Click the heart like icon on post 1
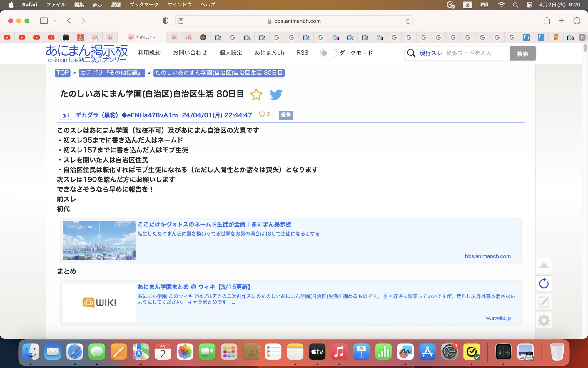Screen dimensions: 588x368 (262, 115)
